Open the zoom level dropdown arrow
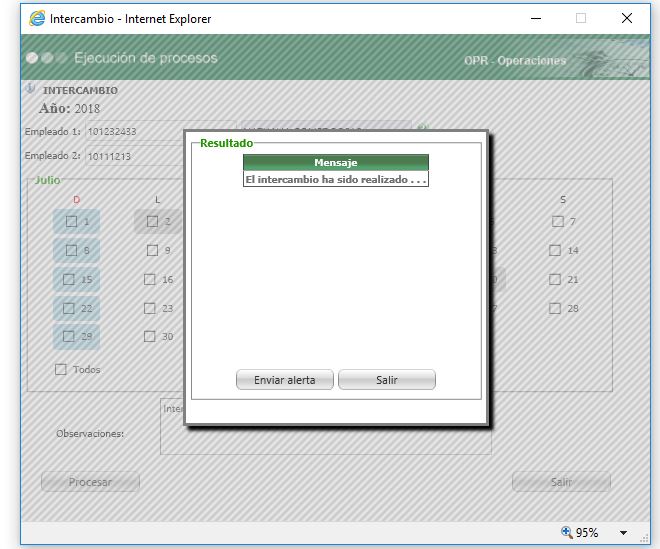Image resolution: width=660 pixels, height=549 pixels. point(623,533)
